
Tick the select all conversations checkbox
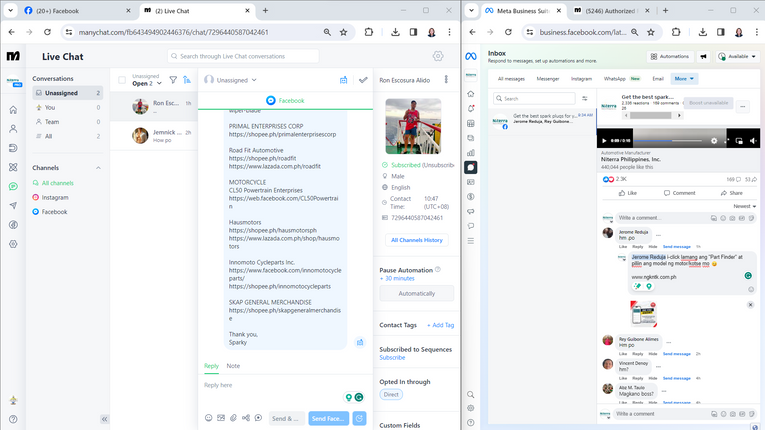point(122,80)
